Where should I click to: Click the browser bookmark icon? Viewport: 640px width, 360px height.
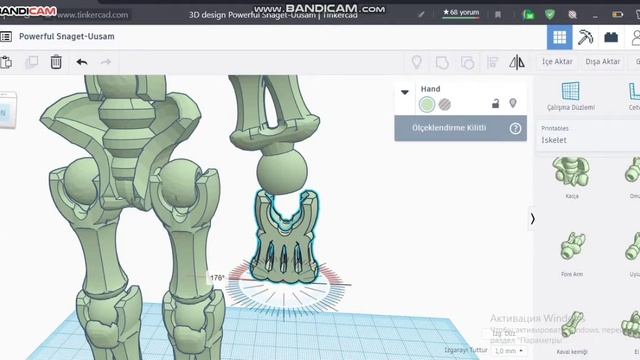[x=498, y=15]
